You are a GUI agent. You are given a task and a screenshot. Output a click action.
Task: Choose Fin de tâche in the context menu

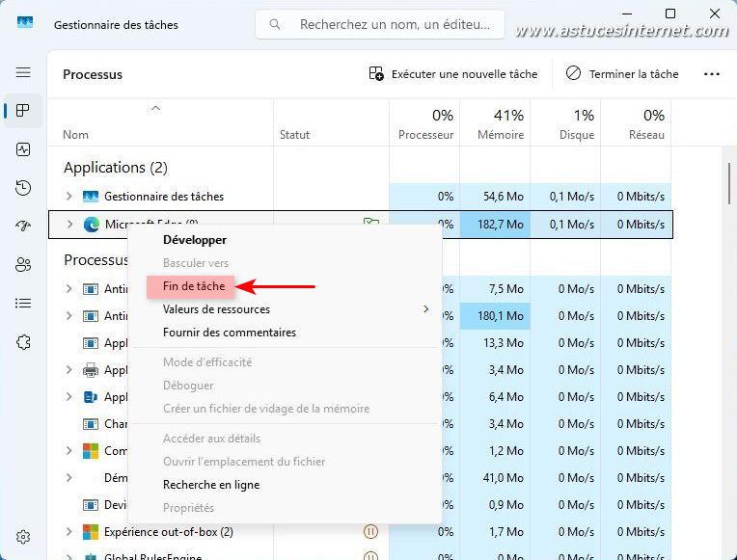(194, 286)
